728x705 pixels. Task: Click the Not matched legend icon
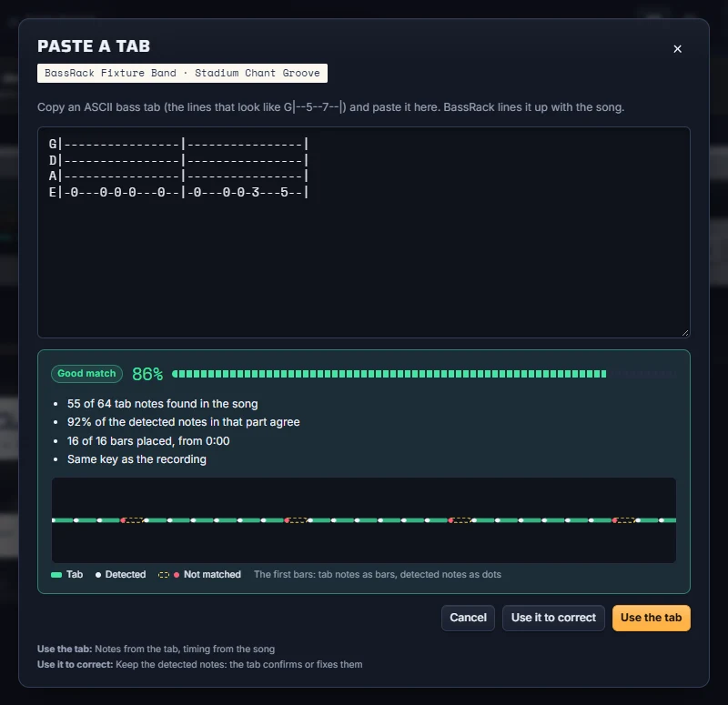tap(169, 575)
